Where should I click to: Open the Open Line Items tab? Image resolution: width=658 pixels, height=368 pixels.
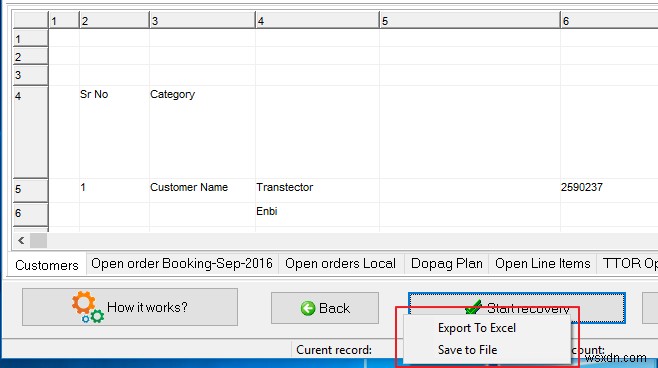[x=543, y=264]
